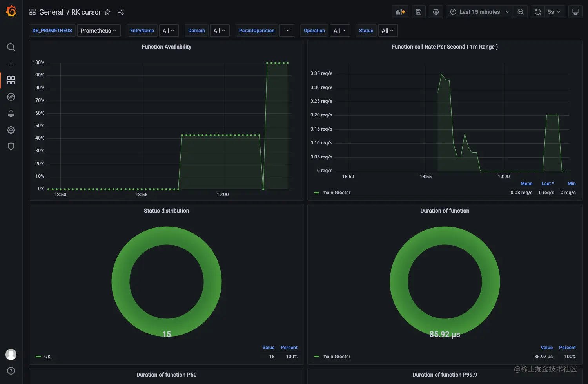Toggle OK series in Status distribution legend
This screenshot has width=588, height=384.
[x=47, y=357]
